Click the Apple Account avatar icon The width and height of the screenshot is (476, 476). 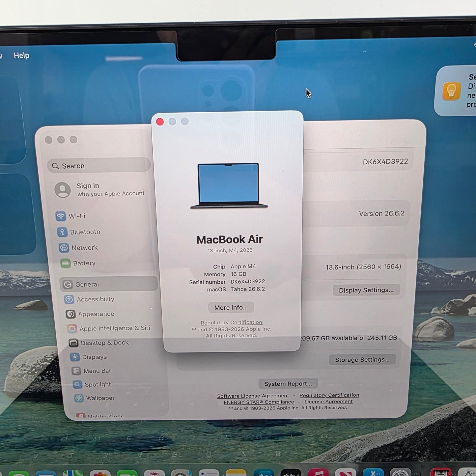click(x=63, y=190)
